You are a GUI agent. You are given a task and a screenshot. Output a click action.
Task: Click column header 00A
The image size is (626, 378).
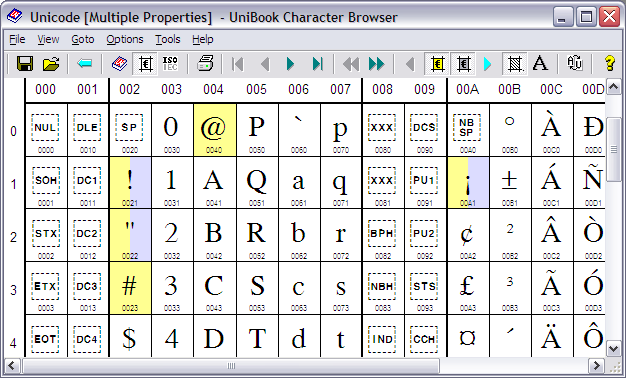(468, 89)
